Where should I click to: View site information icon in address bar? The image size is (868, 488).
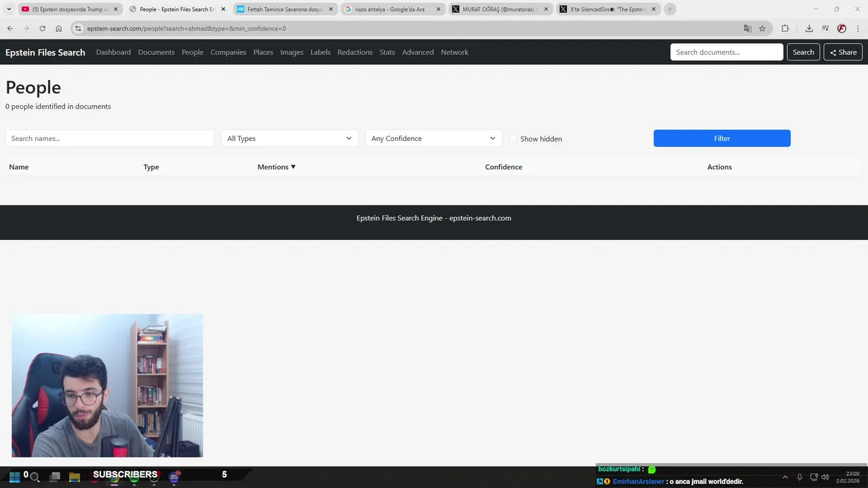78,28
